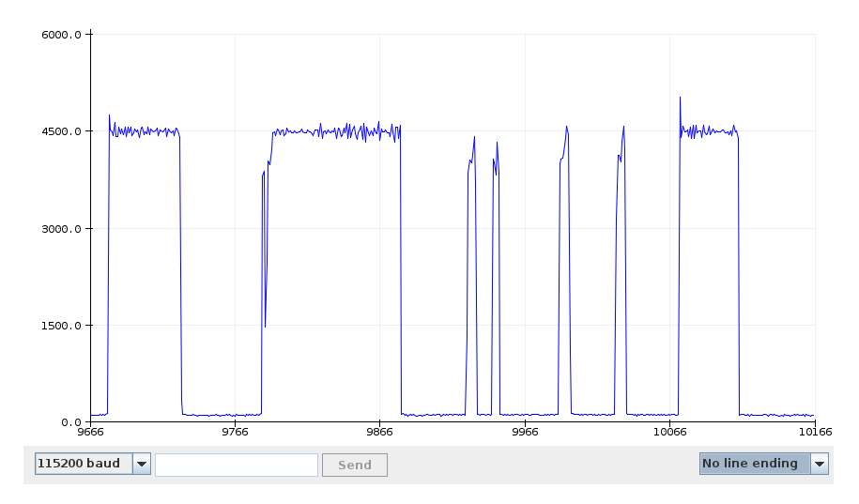
Task: Click the 10166 x-axis label
Action: click(x=815, y=433)
